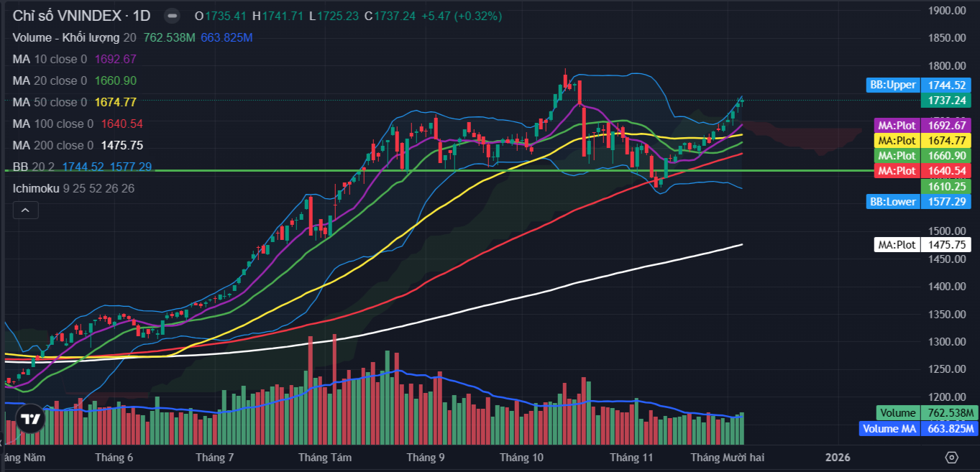This screenshot has height=472, width=980.
Task: Collapse the indicator legend with the chevron
Action: (x=25, y=210)
